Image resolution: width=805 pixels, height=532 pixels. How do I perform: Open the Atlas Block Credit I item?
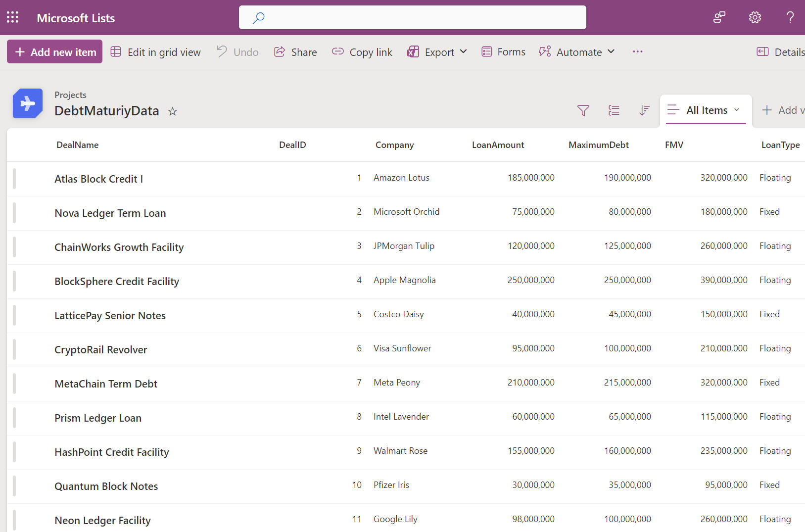(x=98, y=179)
